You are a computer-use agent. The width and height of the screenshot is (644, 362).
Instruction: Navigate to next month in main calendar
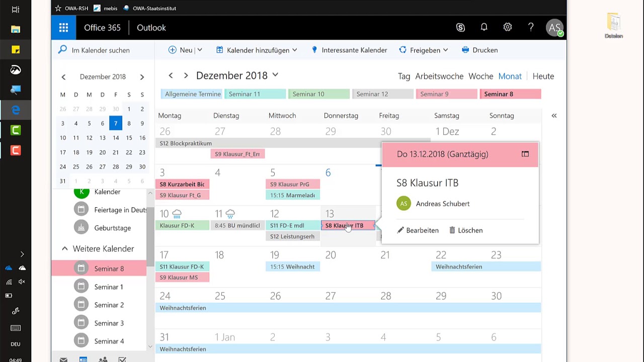point(186,75)
